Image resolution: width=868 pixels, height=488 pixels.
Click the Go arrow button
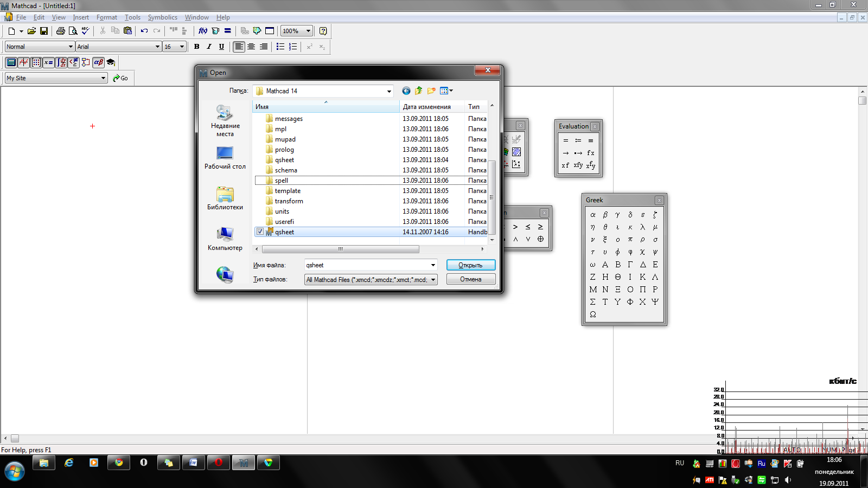120,78
